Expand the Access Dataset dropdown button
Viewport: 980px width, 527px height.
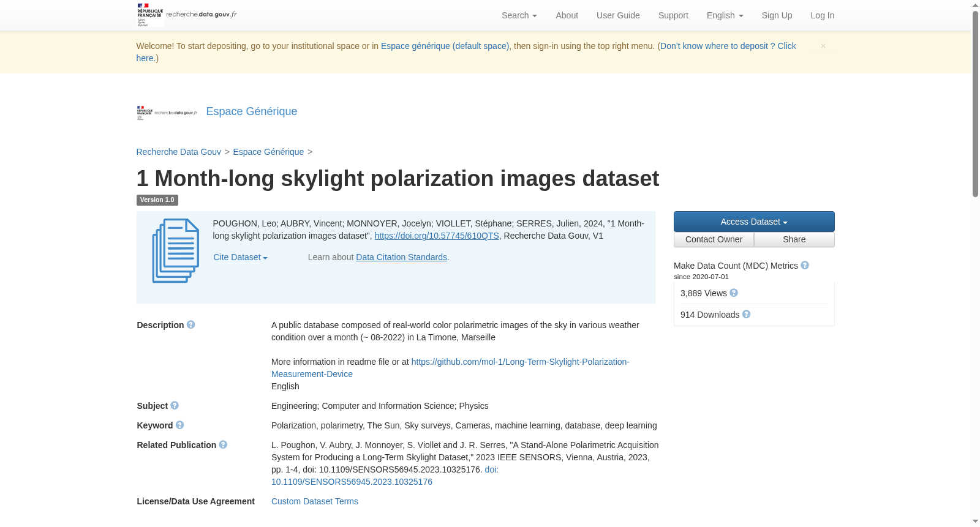(754, 222)
